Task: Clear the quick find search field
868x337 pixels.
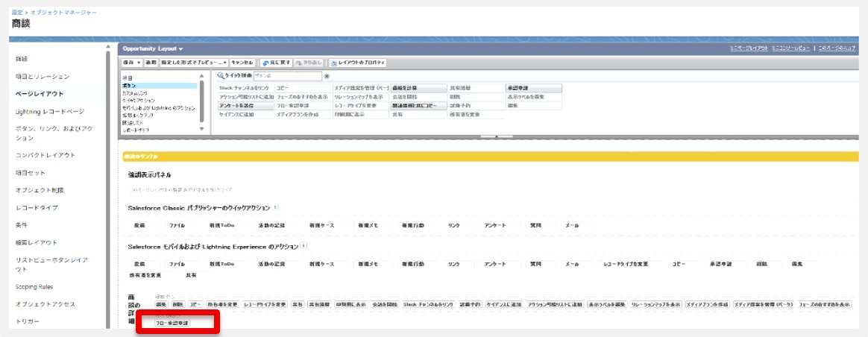Action: coord(327,76)
